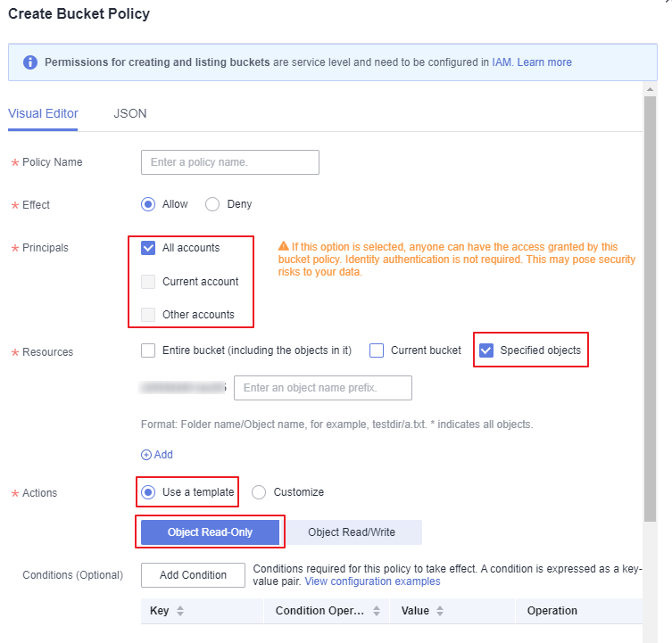
Task: Uncheck the Specified objects checkbox
Action: (486, 350)
